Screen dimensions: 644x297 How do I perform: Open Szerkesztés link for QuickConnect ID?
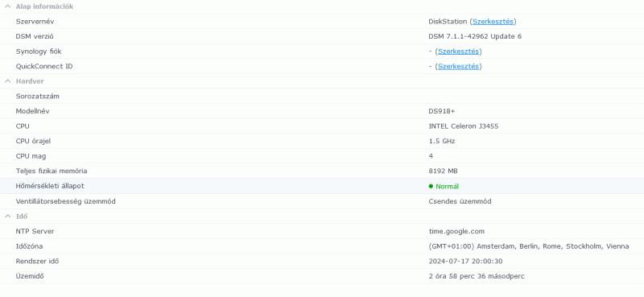(x=458, y=66)
